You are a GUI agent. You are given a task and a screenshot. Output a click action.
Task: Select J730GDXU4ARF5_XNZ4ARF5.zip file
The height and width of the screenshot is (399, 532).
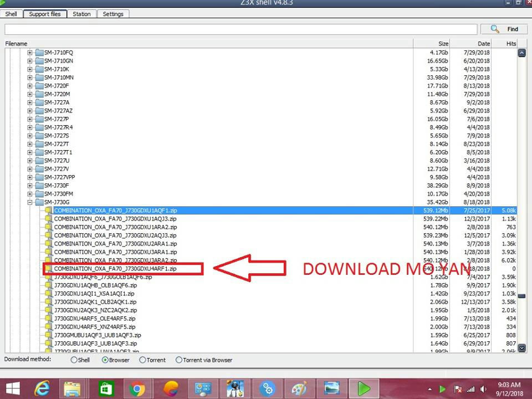(95, 327)
